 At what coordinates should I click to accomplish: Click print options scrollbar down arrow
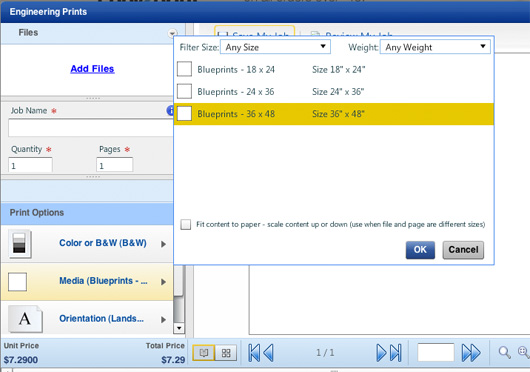(x=179, y=328)
